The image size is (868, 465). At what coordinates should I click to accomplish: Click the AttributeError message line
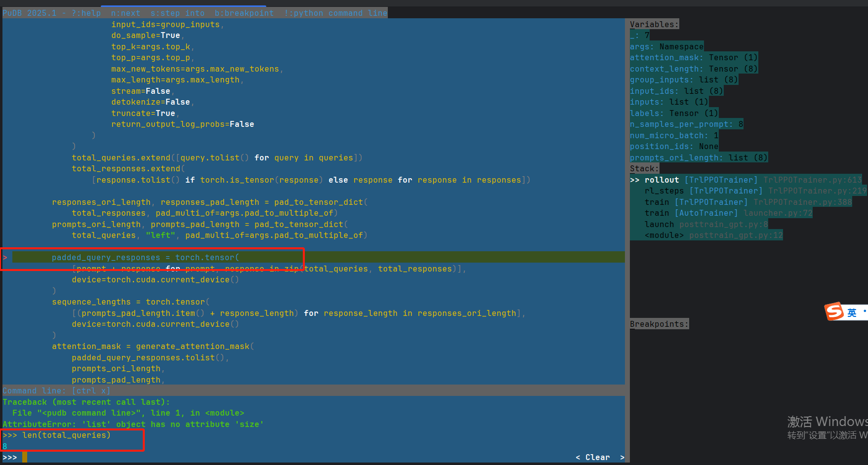[133, 424]
